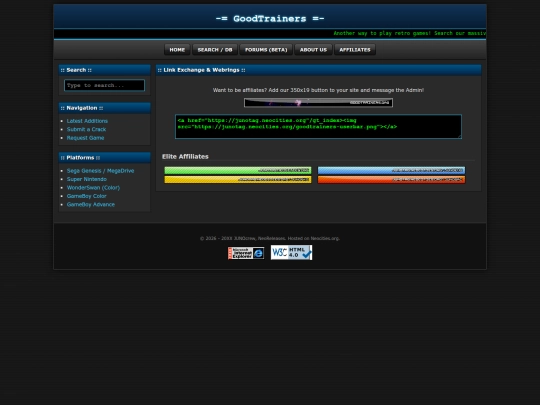Open Latest Additions link
The image size is (540, 405).
(x=87, y=121)
